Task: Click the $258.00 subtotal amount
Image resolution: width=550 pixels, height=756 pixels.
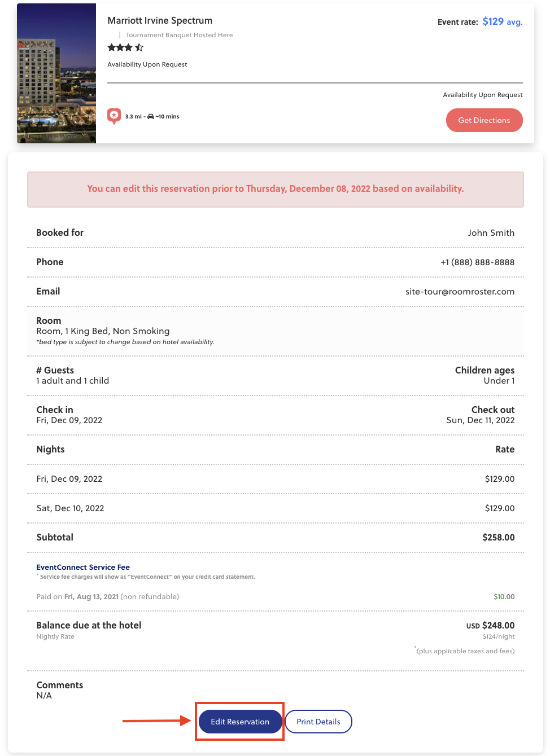Action: click(x=498, y=537)
